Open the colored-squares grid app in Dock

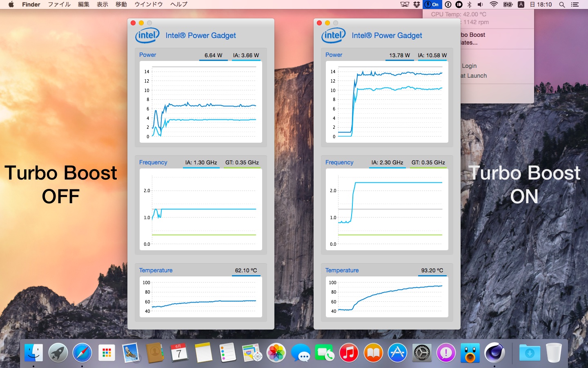(x=107, y=352)
